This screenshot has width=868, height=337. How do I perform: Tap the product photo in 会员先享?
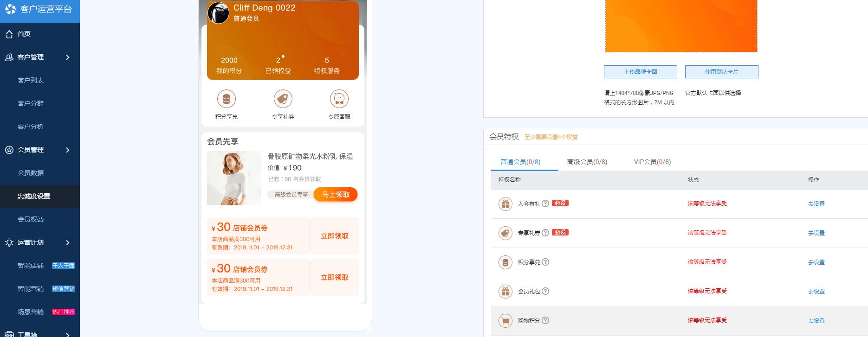(x=234, y=178)
